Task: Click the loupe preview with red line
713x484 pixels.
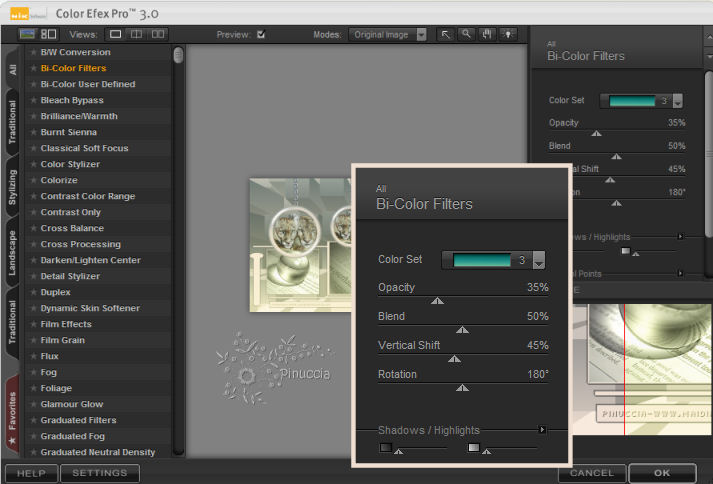Action: (643, 369)
